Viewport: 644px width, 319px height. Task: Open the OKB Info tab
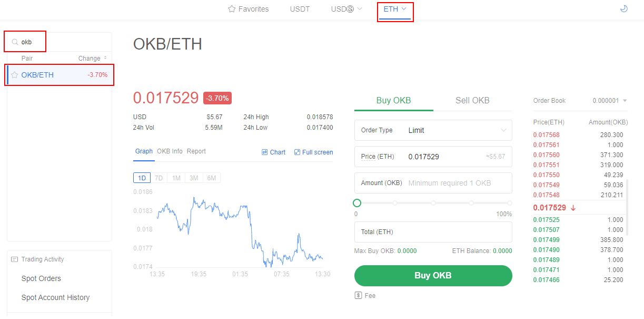170,151
